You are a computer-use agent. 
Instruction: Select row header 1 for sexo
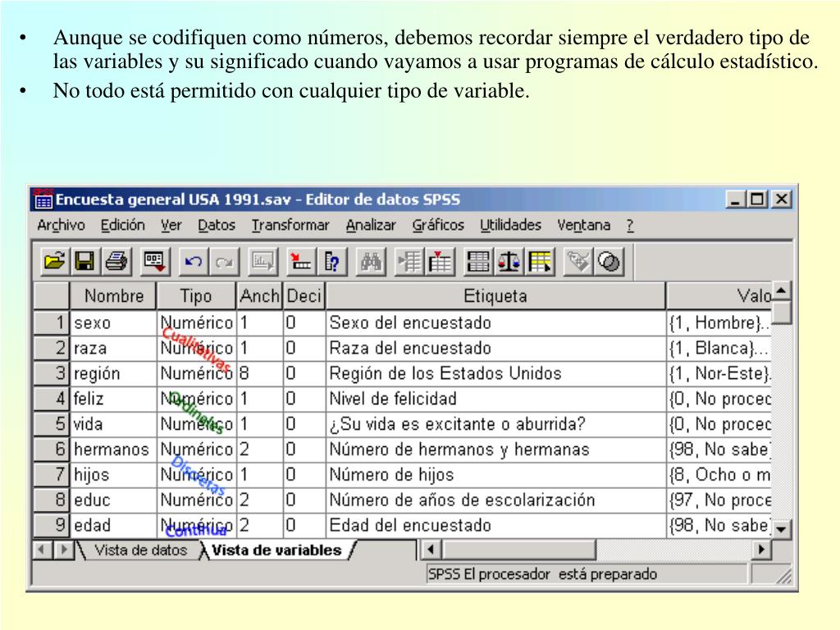pyautogui.click(x=52, y=322)
